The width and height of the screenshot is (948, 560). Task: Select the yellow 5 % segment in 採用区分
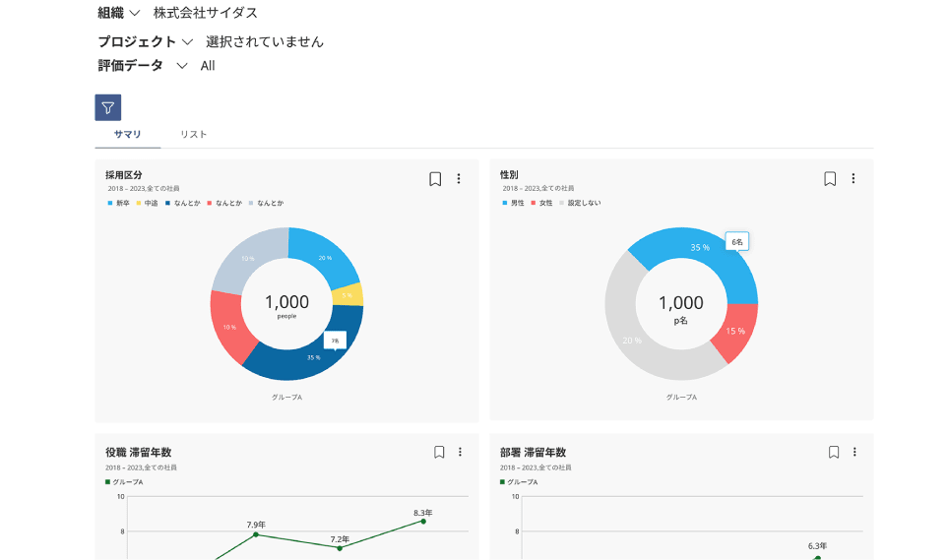point(348,294)
